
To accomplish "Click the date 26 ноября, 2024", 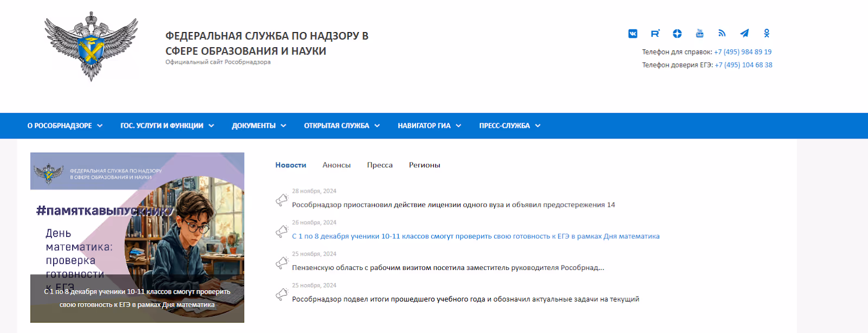I will point(314,223).
